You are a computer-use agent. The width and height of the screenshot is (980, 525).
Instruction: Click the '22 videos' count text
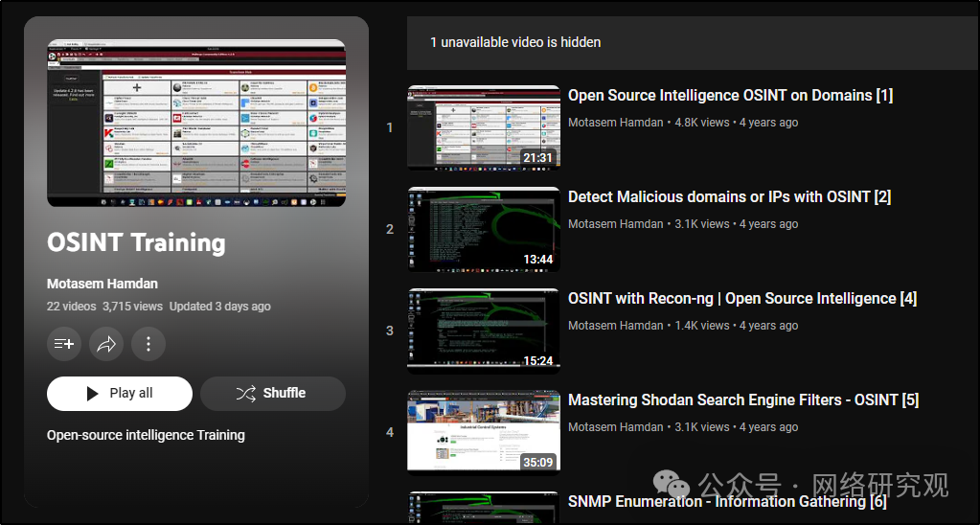[71, 307]
